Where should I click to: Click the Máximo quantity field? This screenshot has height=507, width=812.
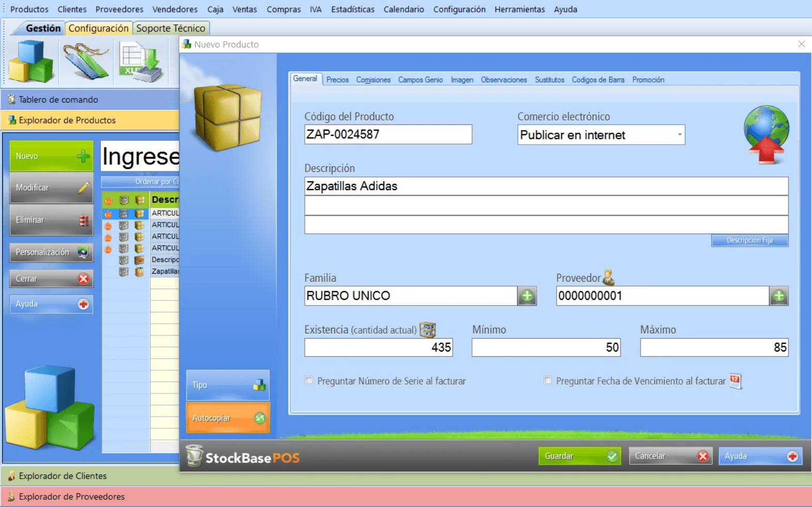(x=714, y=347)
